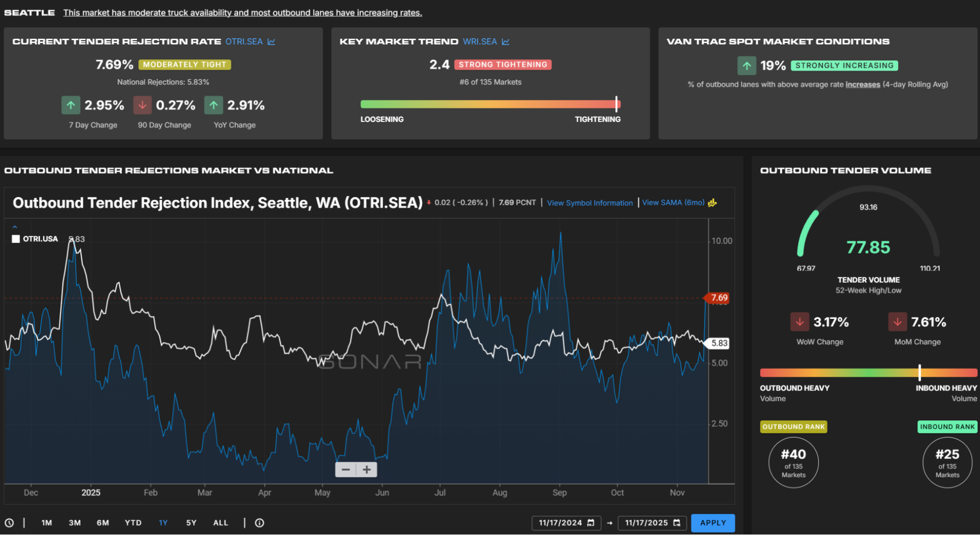Click the SAMA icon next to View SAMA
This screenshot has width=980, height=535.
click(x=713, y=203)
